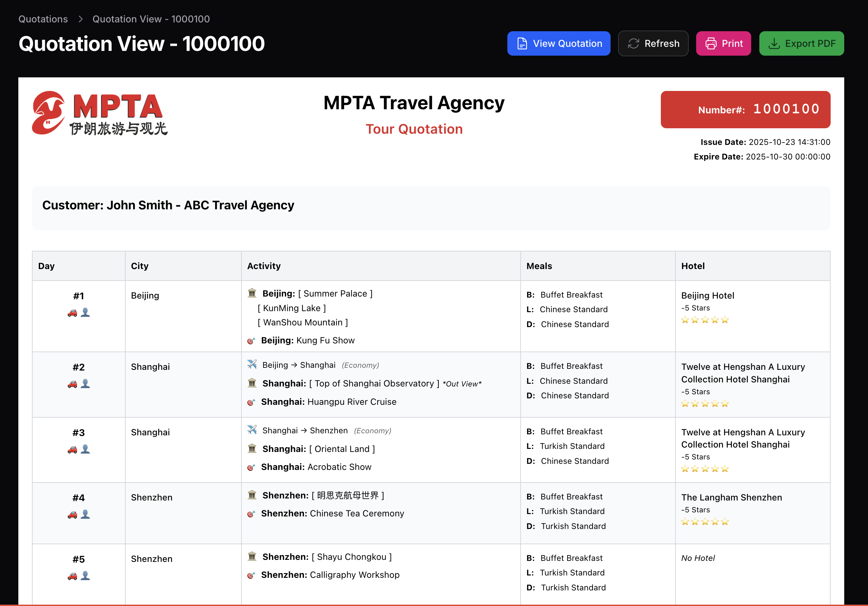Image resolution: width=868 pixels, height=606 pixels.
Task: Click the red quotation Number# badge
Action: tap(745, 109)
